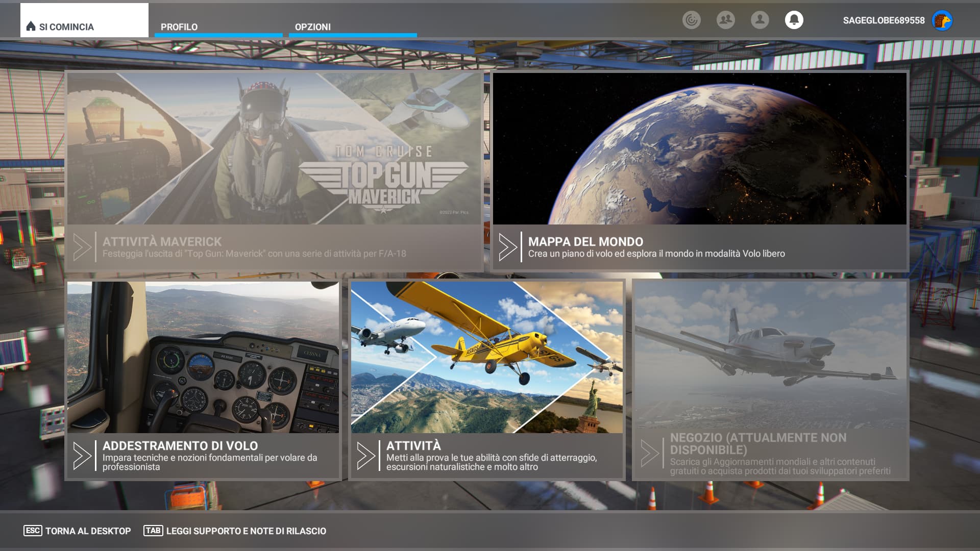Select the Si Comincia tab
980x551 pixels.
84,20
